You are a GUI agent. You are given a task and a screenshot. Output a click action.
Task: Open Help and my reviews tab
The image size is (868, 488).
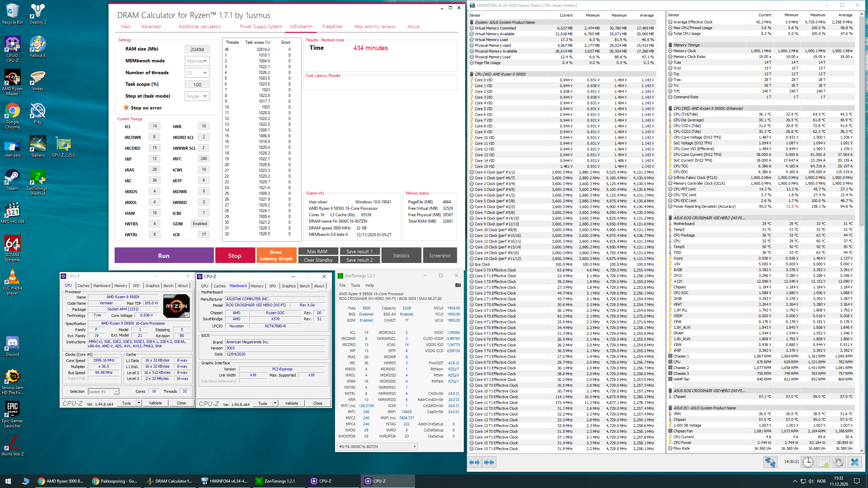point(374,26)
